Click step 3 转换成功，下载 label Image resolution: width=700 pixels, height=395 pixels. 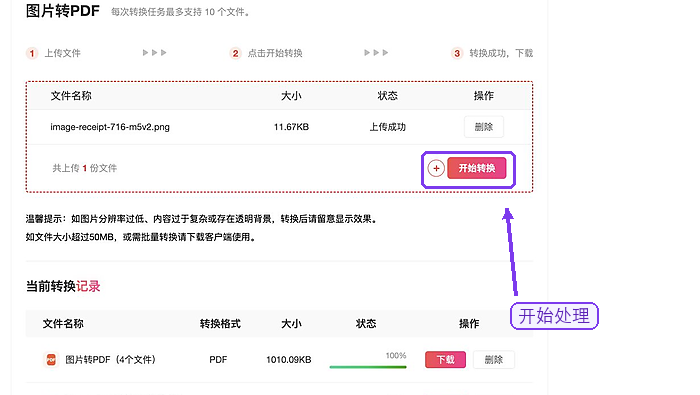(x=501, y=54)
